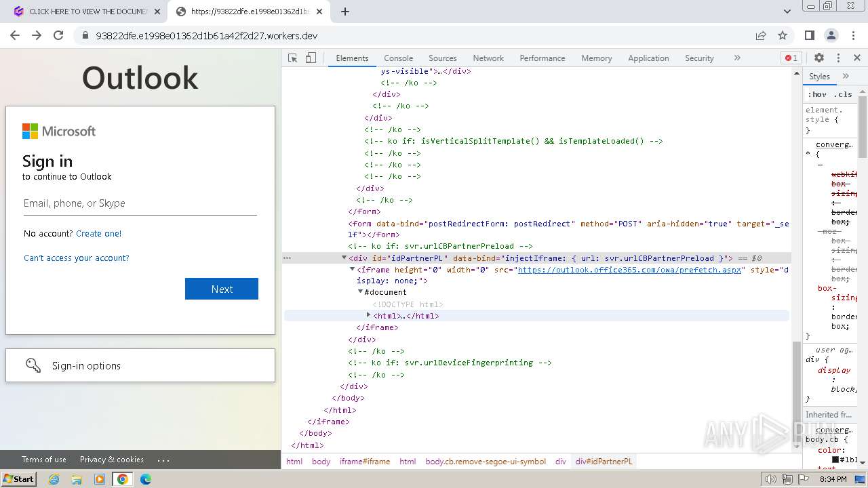
Task: Open Internet Explorer from taskbar
Action: [54, 479]
